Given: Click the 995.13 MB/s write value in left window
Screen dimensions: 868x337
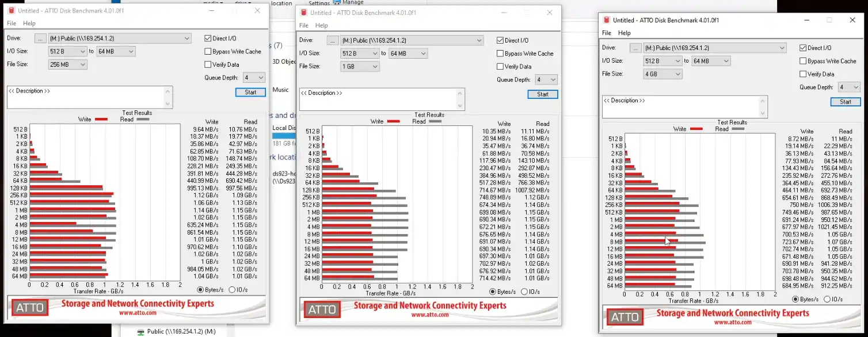Looking at the screenshot, I should [203, 188].
